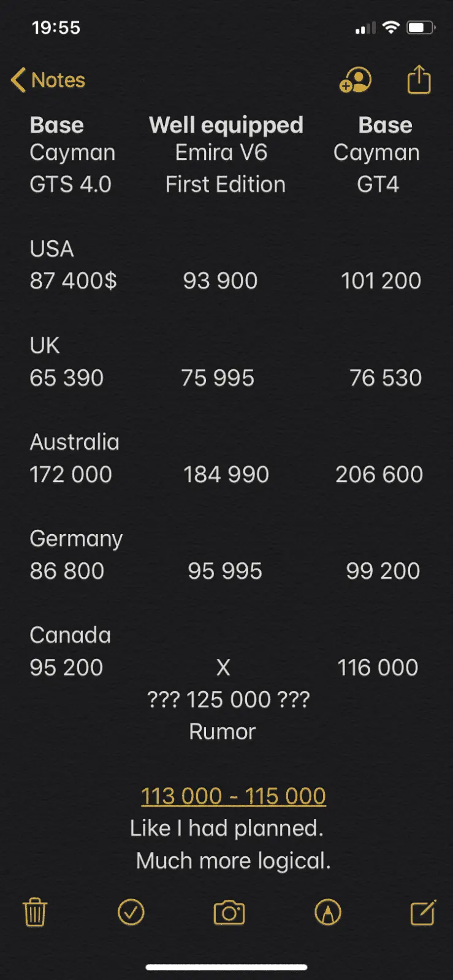Open the camera attachment icon

pyautogui.click(x=229, y=913)
